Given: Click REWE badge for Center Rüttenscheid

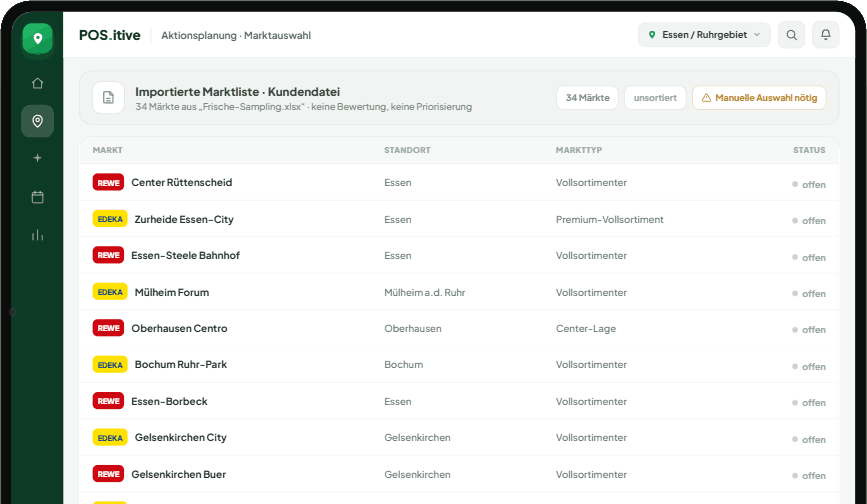Looking at the screenshot, I should [x=108, y=182].
